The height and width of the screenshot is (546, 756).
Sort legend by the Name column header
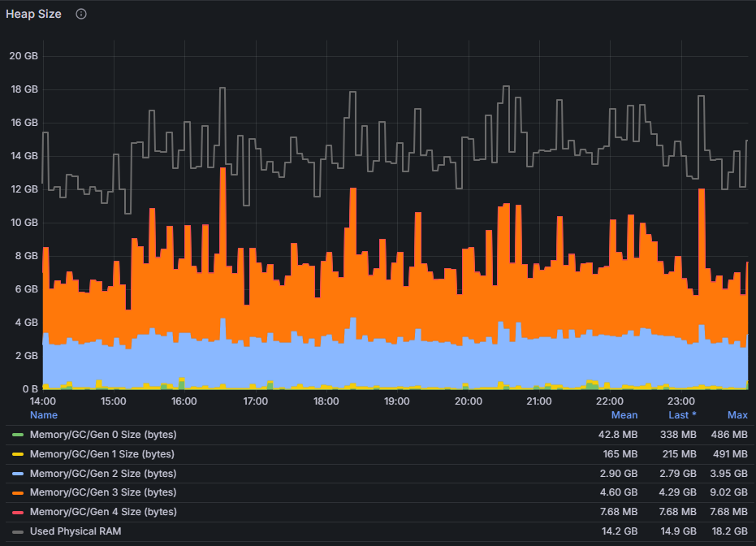tap(43, 415)
